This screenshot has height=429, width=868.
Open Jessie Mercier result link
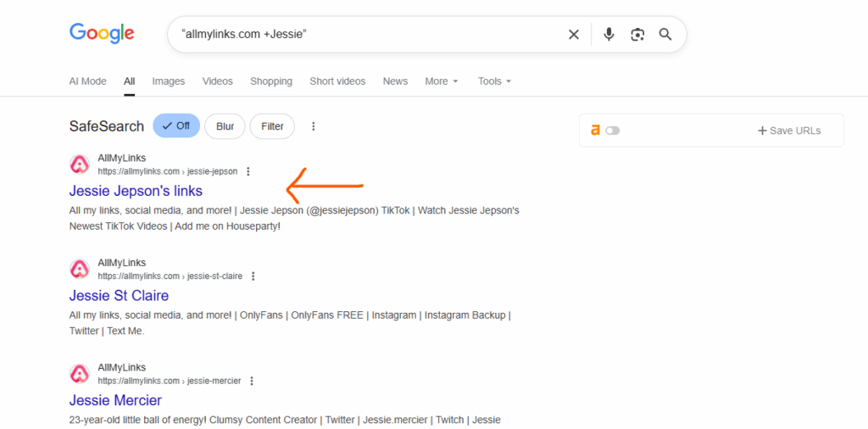point(115,400)
